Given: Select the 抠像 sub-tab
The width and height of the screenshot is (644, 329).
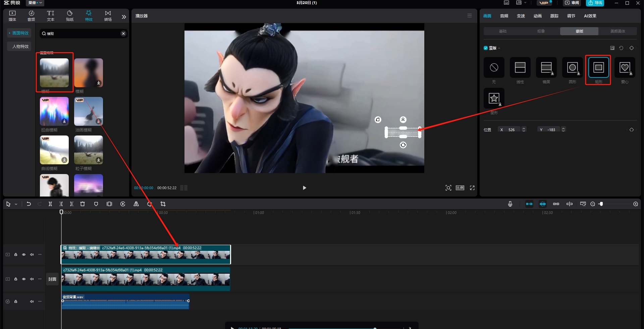Looking at the screenshot, I should pos(541,31).
